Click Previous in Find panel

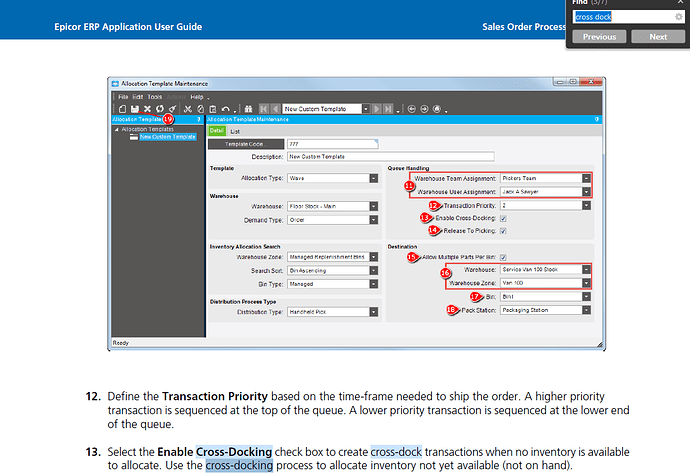click(599, 37)
